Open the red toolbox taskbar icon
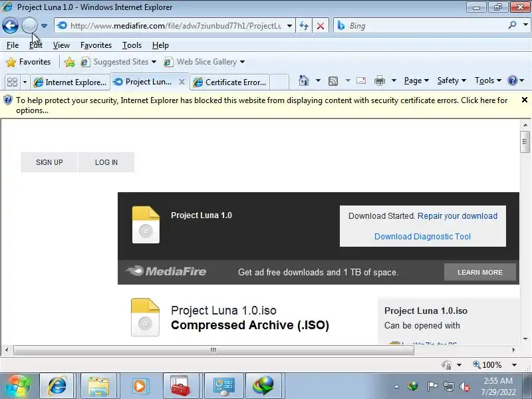Image resolution: width=532 pixels, height=399 pixels. point(180,386)
